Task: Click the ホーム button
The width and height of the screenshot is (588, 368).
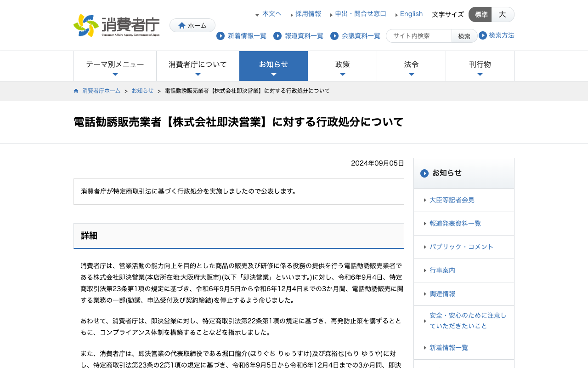Action: tap(192, 25)
